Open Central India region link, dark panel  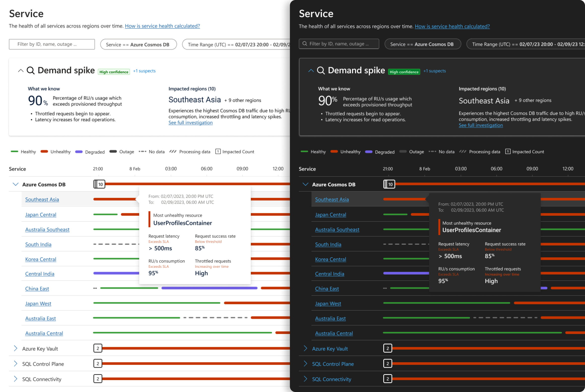point(329,274)
